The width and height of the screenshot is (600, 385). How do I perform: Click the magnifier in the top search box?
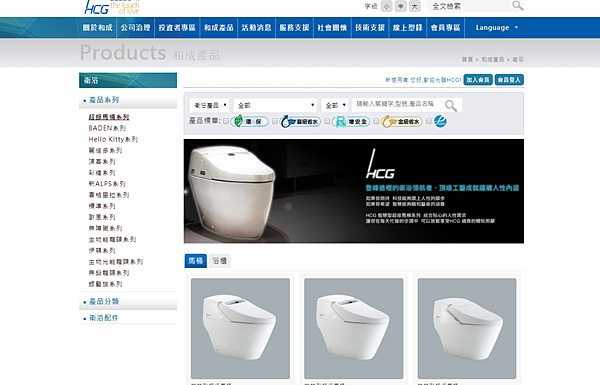517,6
